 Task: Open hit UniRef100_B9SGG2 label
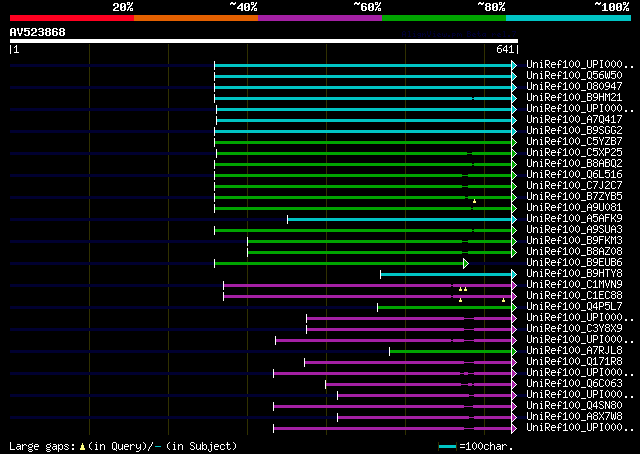[574, 131]
